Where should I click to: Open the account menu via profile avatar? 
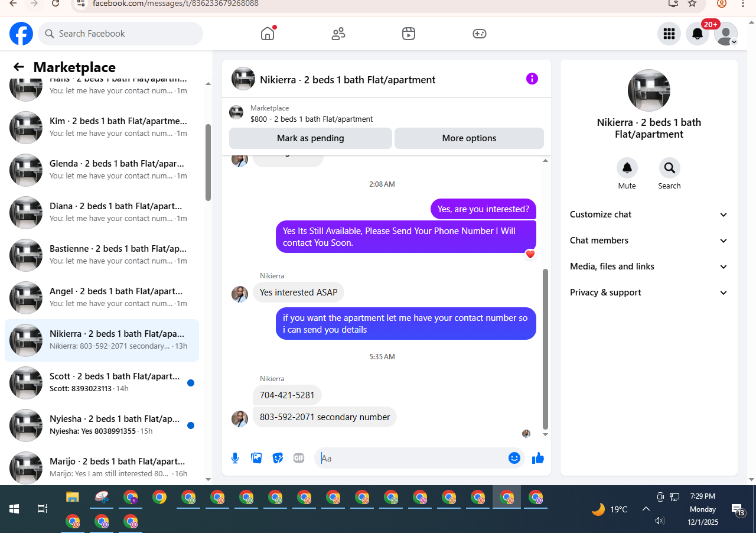click(726, 34)
